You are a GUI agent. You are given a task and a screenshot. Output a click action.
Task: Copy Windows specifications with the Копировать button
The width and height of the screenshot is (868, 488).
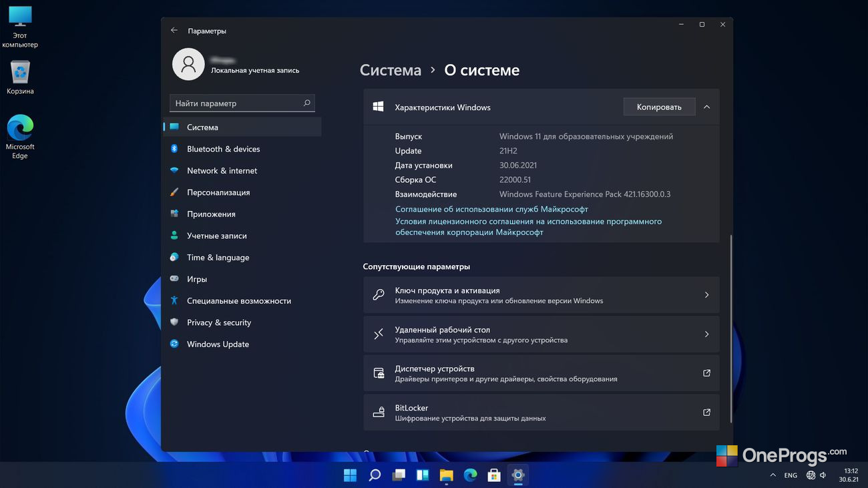tap(659, 107)
